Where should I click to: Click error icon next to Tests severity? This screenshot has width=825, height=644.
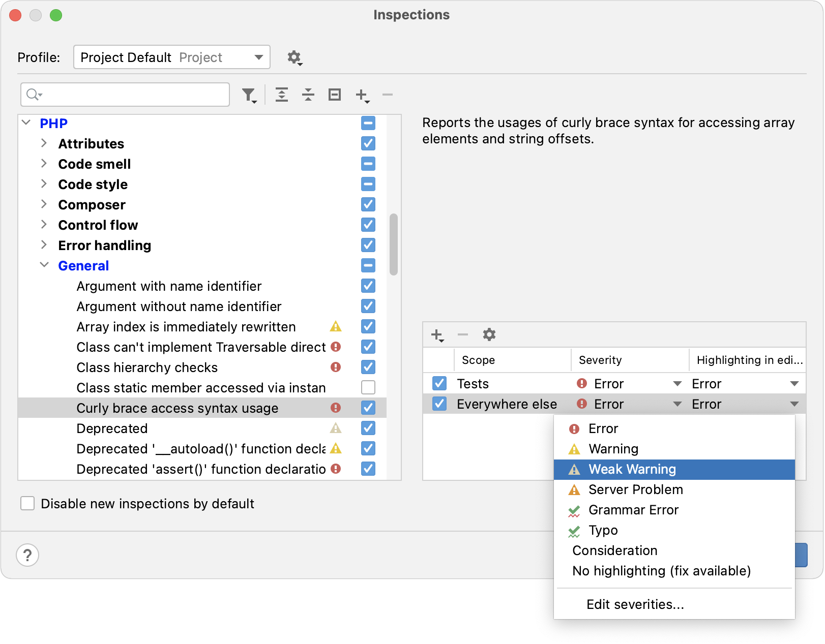tap(582, 383)
